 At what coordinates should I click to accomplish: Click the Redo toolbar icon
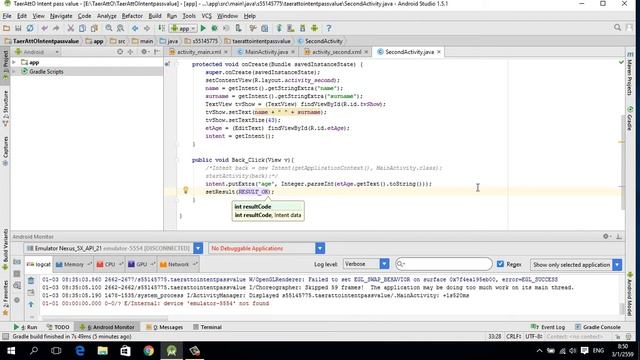(56, 28)
